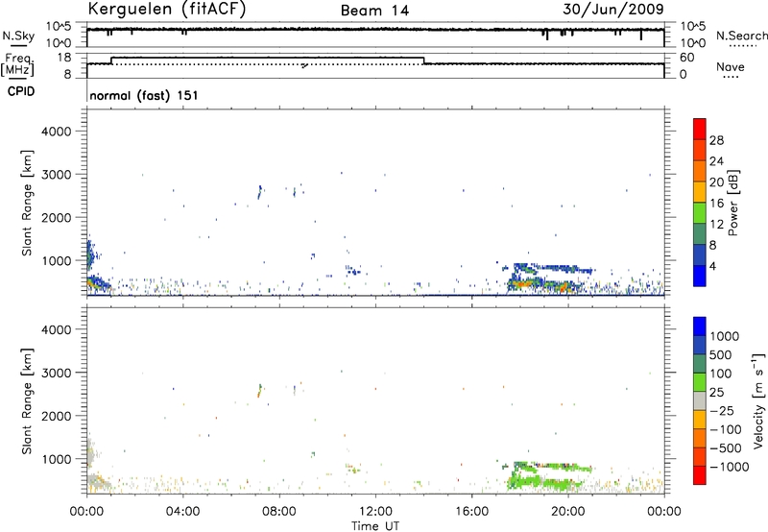Click the 'Beam 14' label

(x=374, y=11)
